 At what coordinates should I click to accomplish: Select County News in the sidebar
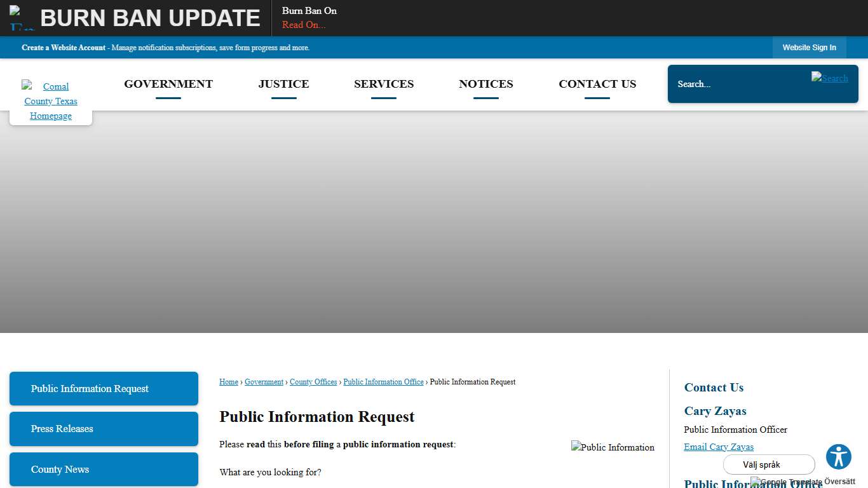tap(104, 469)
